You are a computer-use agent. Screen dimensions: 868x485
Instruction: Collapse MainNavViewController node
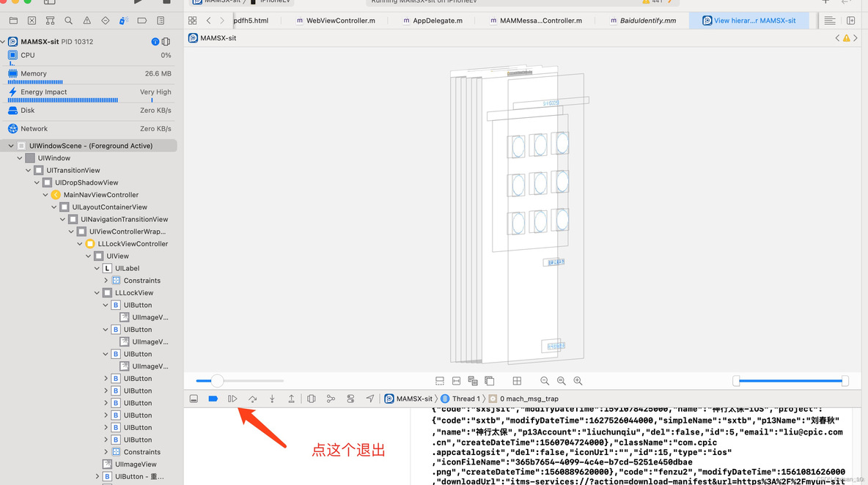click(x=45, y=195)
